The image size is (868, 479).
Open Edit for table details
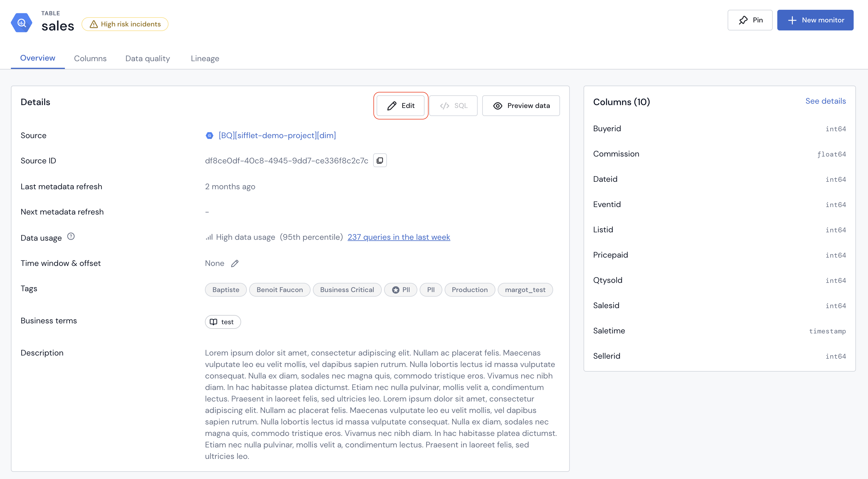click(400, 106)
